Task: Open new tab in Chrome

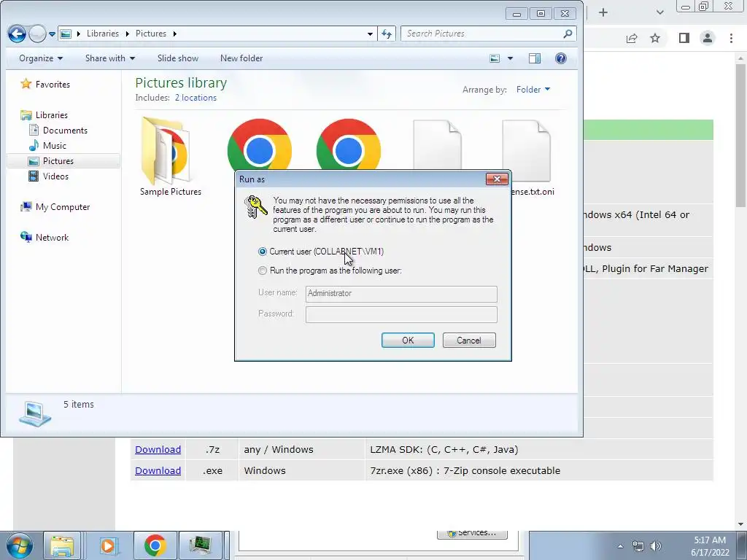Action: pos(603,12)
